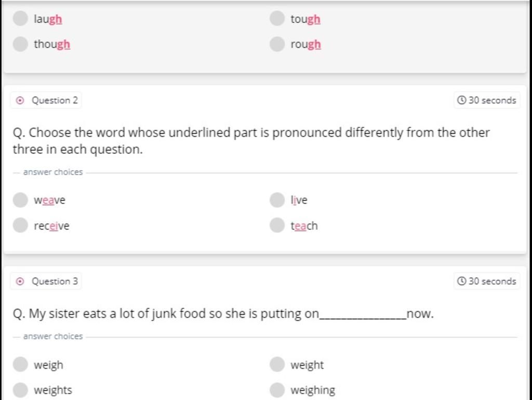Pick the 'weights' radio button
The image size is (532, 400).
(x=20, y=390)
